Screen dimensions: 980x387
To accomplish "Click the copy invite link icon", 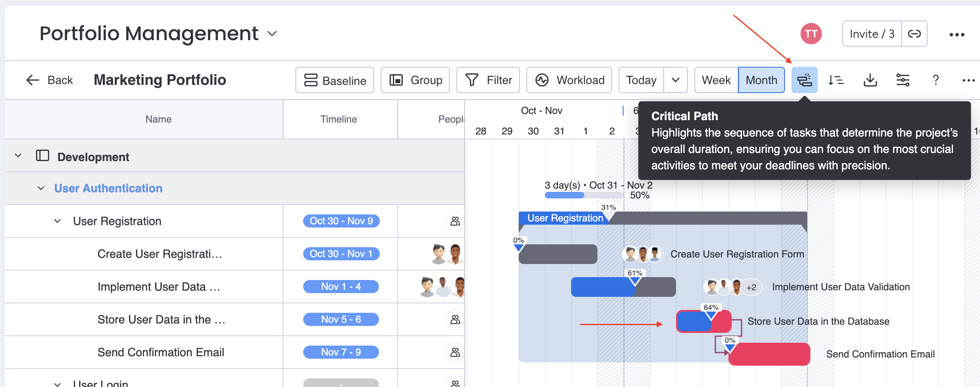I will tap(914, 34).
